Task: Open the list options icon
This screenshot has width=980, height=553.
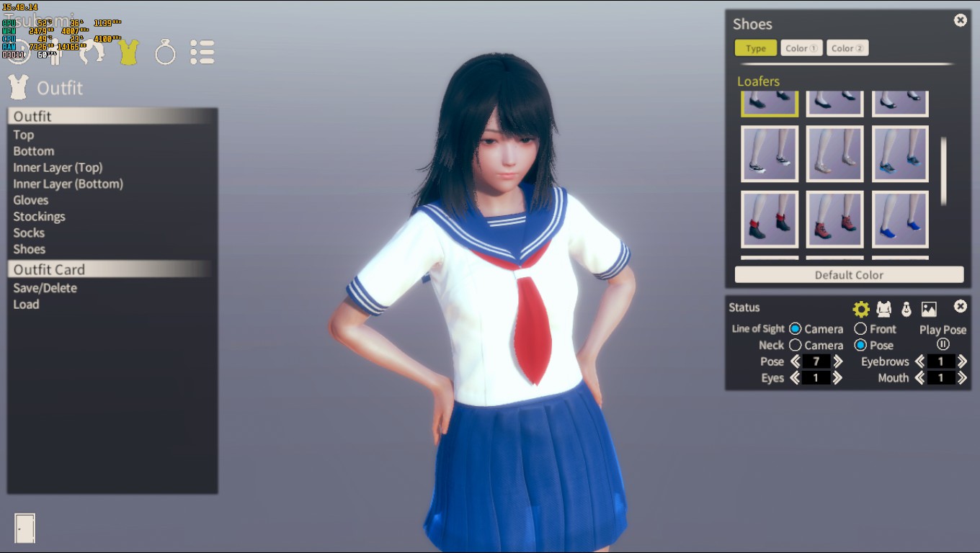Action: [x=202, y=52]
